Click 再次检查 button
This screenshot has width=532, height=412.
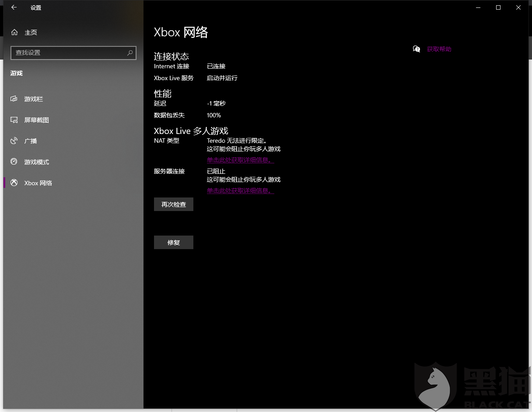[174, 204]
